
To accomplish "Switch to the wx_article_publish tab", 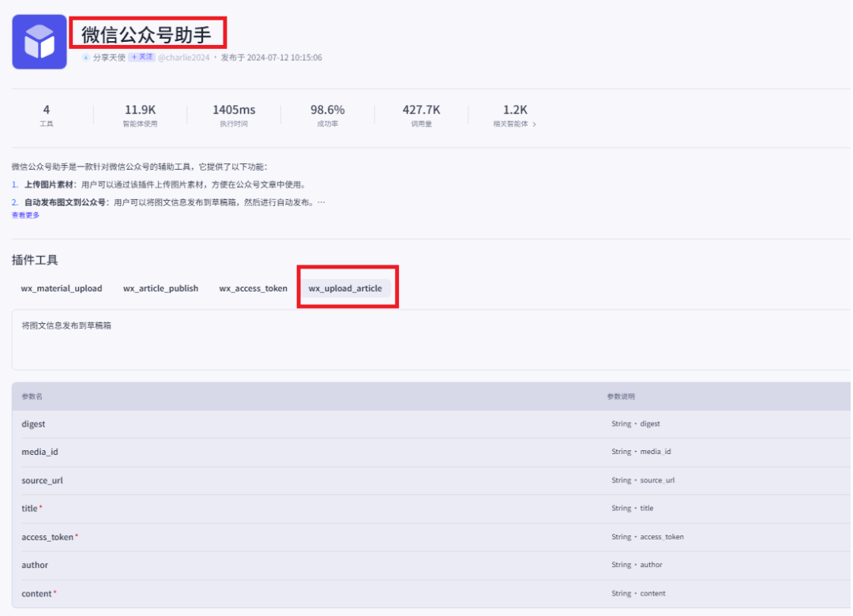I will [160, 288].
